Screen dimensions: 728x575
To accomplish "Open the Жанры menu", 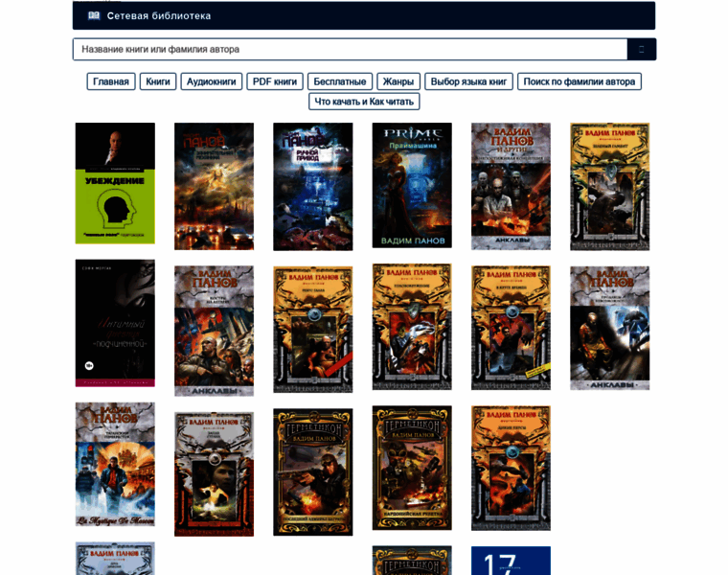I will point(398,81).
